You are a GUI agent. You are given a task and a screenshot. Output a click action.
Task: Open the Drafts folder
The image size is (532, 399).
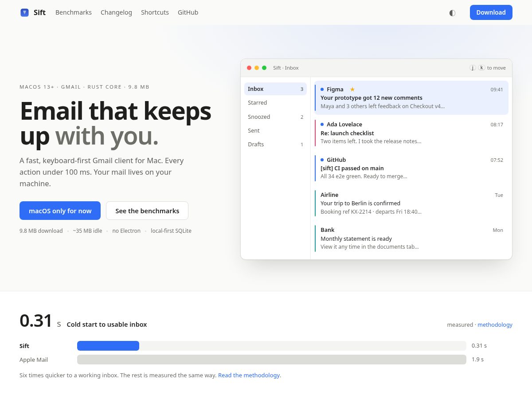(275, 144)
